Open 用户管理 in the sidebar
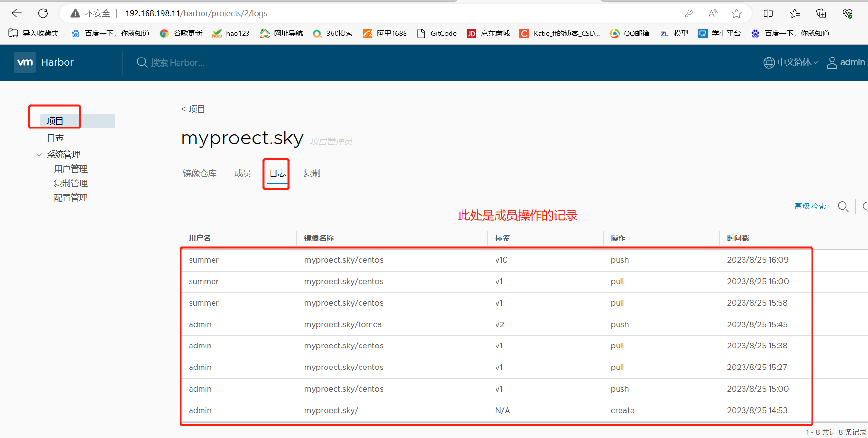This screenshot has height=438, width=868. 70,169
